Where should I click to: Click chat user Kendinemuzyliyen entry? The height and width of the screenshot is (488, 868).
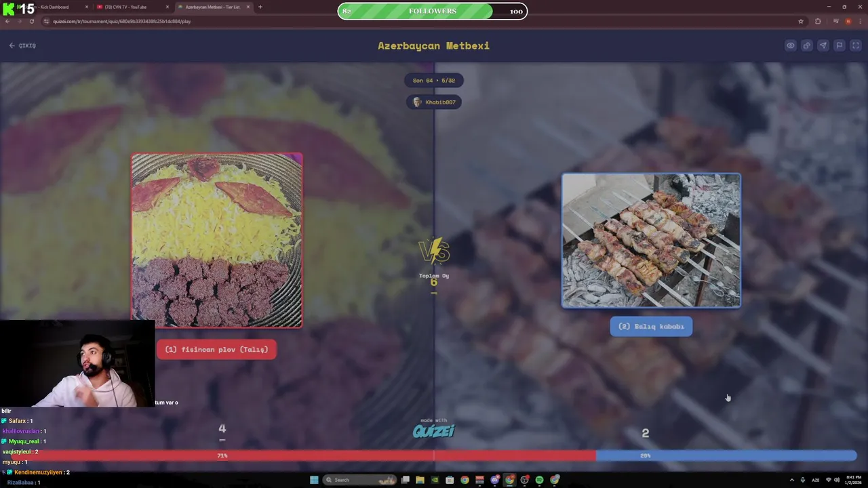coord(36,472)
